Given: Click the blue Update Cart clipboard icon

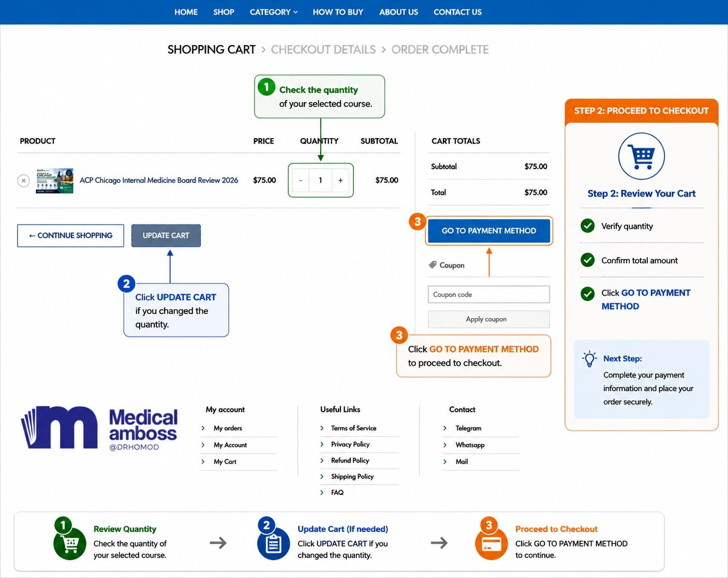Looking at the screenshot, I should point(273,544).
